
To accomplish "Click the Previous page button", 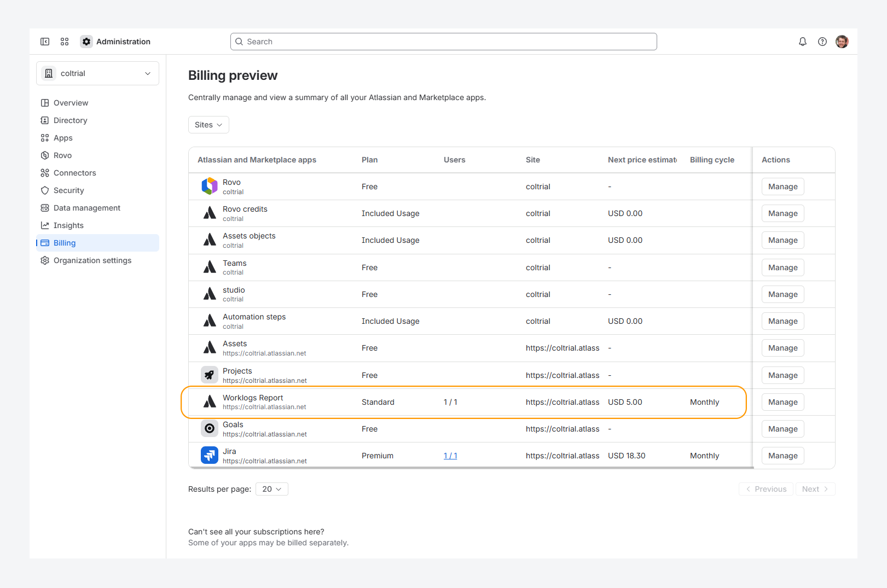I will click(x=766, y=489).
